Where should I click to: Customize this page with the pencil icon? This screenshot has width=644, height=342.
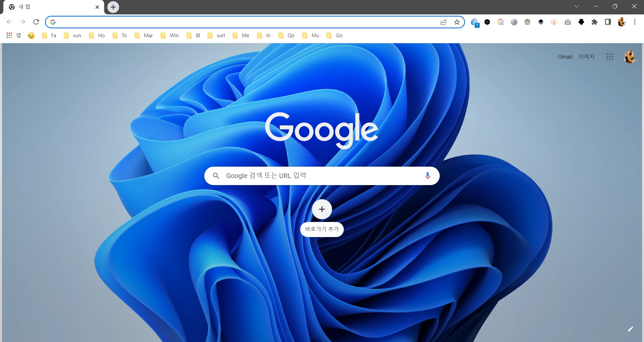[x=630, y=329]
